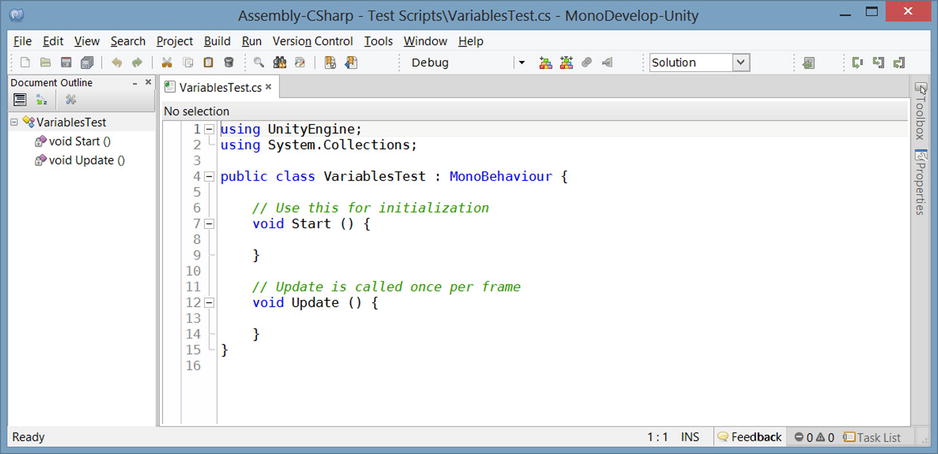Open the File menu
Screen dimensions: 938x454
point(22,41)
